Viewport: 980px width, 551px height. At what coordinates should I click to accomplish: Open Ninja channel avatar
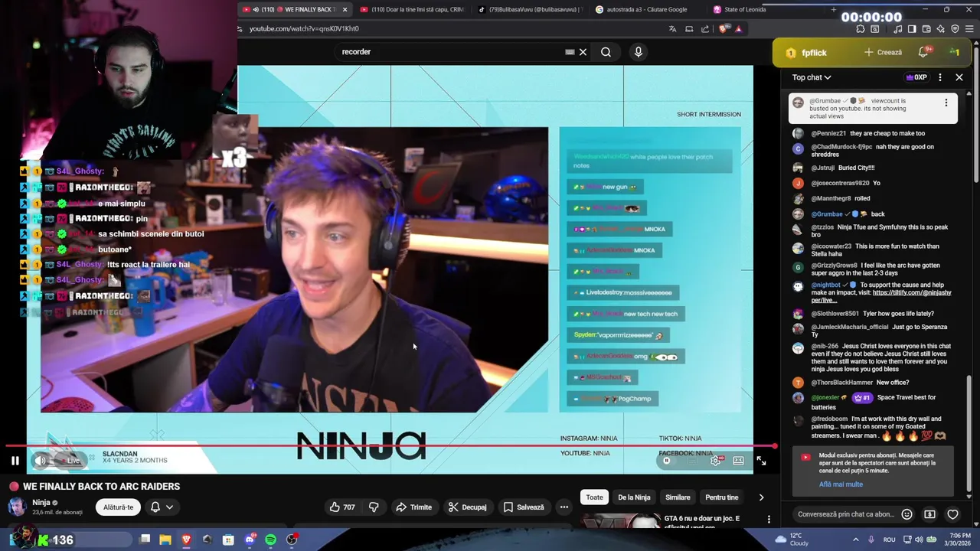pyautogui.click(x=17, y=507)
